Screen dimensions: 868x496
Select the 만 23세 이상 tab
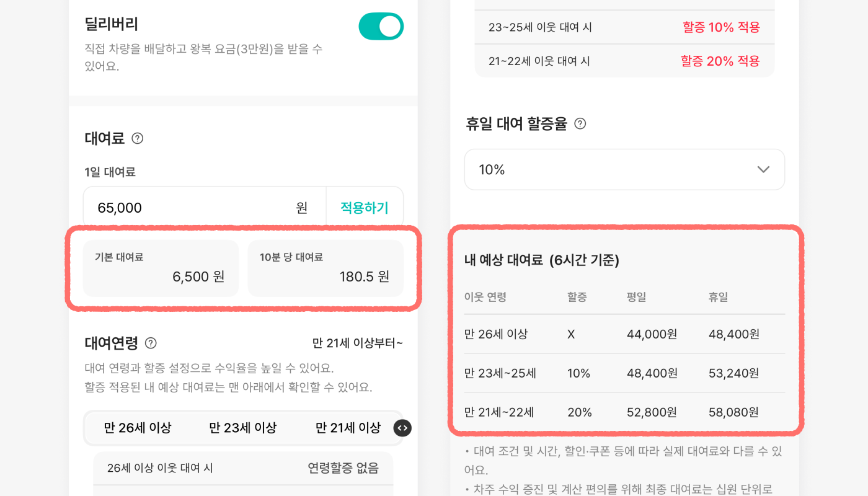[244, 428]
